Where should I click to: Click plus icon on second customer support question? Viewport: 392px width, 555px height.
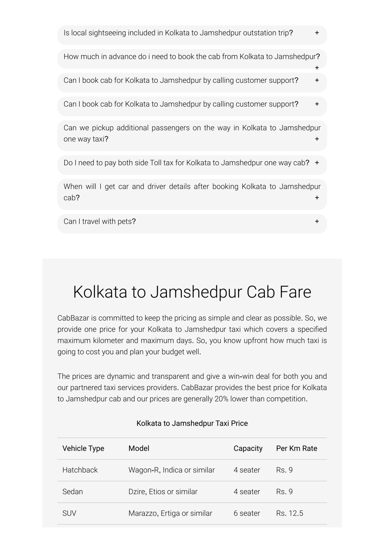317,104
